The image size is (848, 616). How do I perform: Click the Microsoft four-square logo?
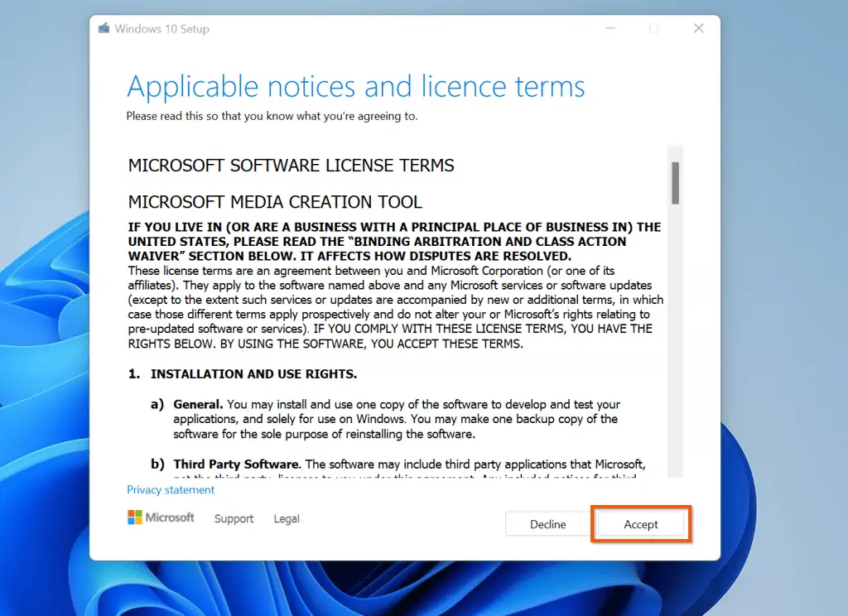click(x=135, y=517)
